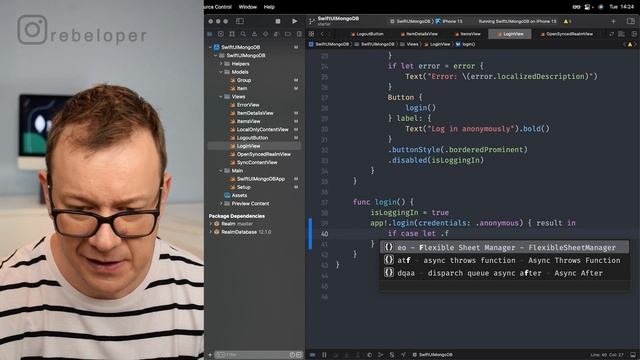The height and width of the screenshot is (360, 640).
Task: Toggle breakpoints in the debug bar
Action: (313, 355)
